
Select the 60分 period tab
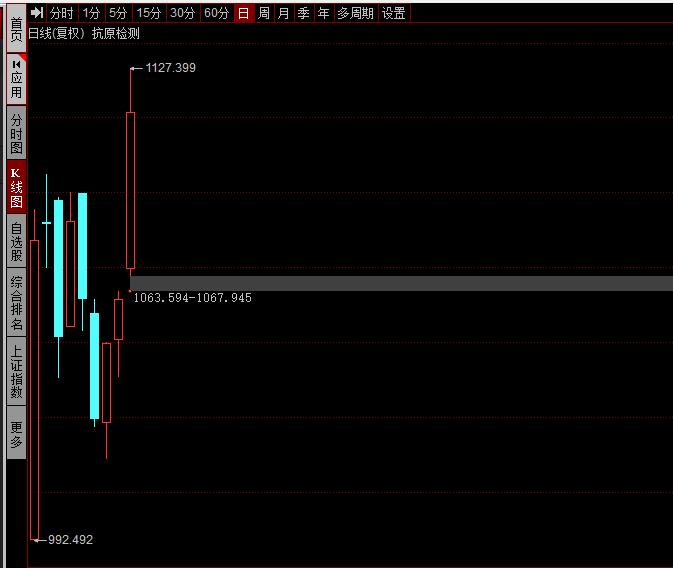point(217,13)
